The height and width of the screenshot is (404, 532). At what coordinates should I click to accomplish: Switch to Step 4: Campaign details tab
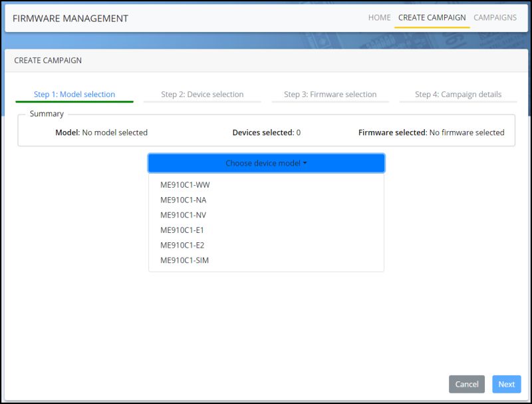458,95
